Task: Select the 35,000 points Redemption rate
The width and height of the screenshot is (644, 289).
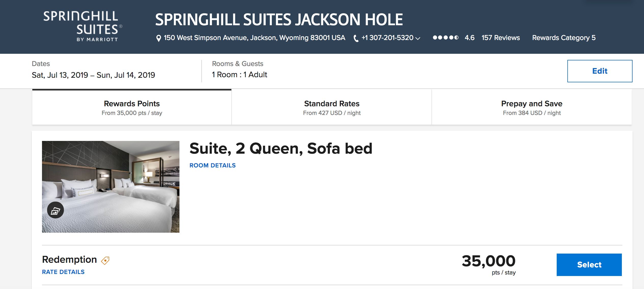Action: click(x=589, y=265)
